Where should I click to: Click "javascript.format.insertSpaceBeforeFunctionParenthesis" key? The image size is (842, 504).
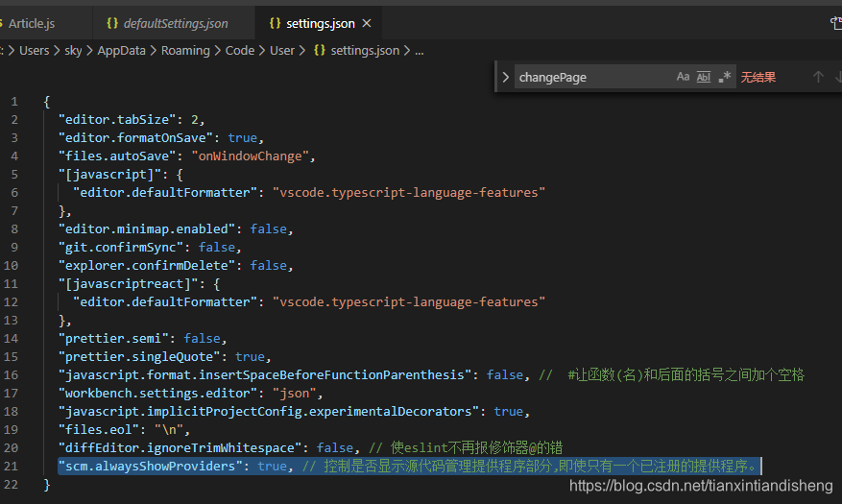[x=265, y=375]
